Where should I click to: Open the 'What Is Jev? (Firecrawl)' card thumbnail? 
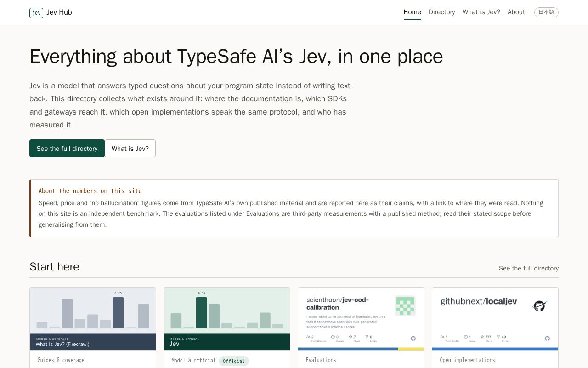pos(93,319)
